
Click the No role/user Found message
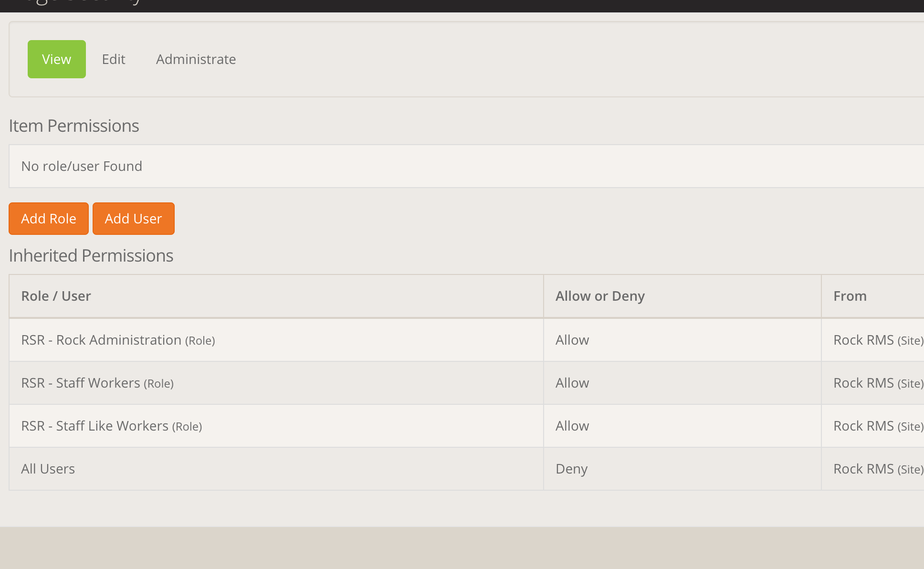tap(82, 166)
